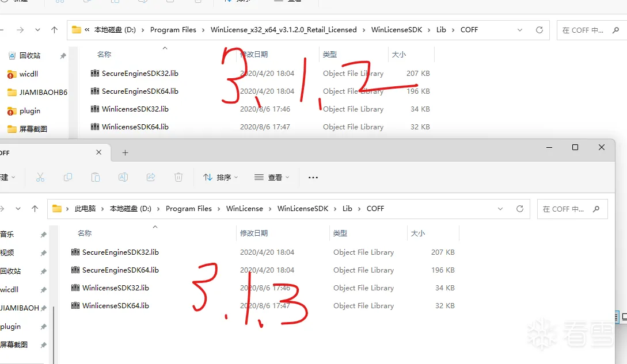Image resolution: width=627 pixels, height=364 pixels.
Task: Open recent locations chevron in back window
Action: coord(37,30)
